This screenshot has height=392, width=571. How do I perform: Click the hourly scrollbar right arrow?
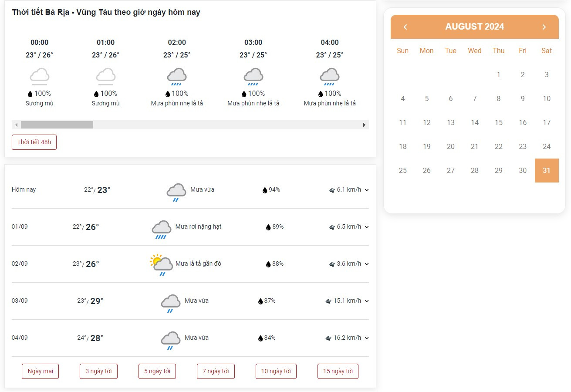coord(365,125)
